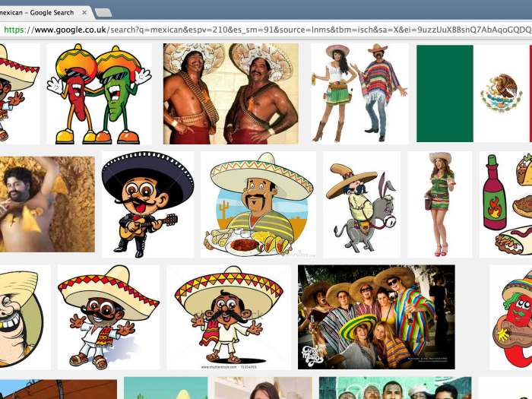532x399 pixels.
Task: Open the cartoon guitarist with black sombrero
Action: (x=147, y=204)
